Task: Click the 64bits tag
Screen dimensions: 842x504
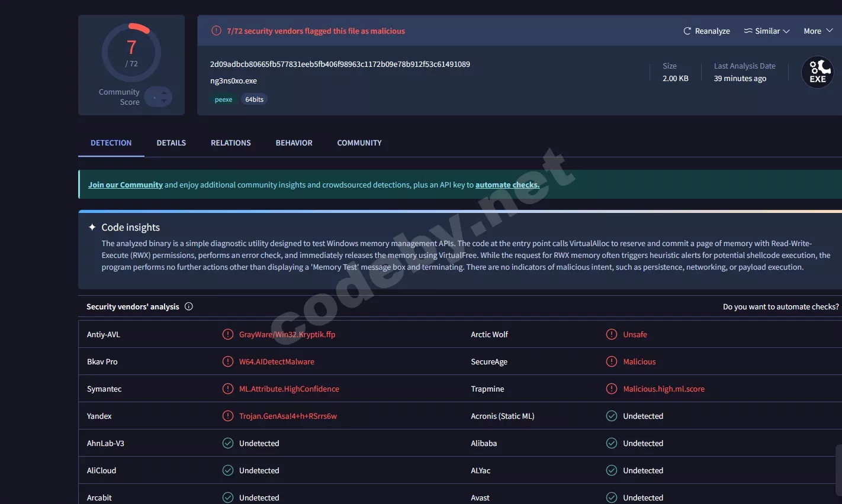Action: pos(255,99)
